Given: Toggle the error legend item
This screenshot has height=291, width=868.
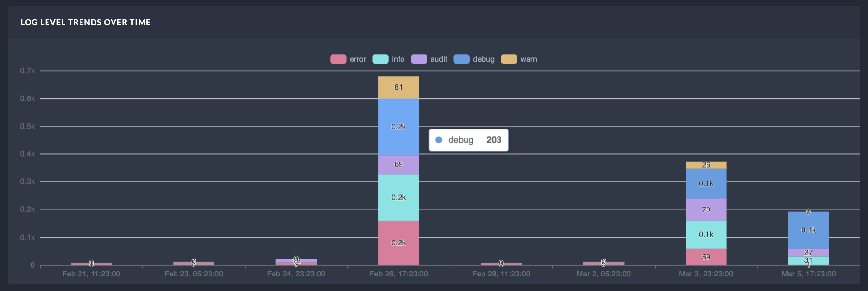Looking at the screenshot, I should (x=348, y=59).
